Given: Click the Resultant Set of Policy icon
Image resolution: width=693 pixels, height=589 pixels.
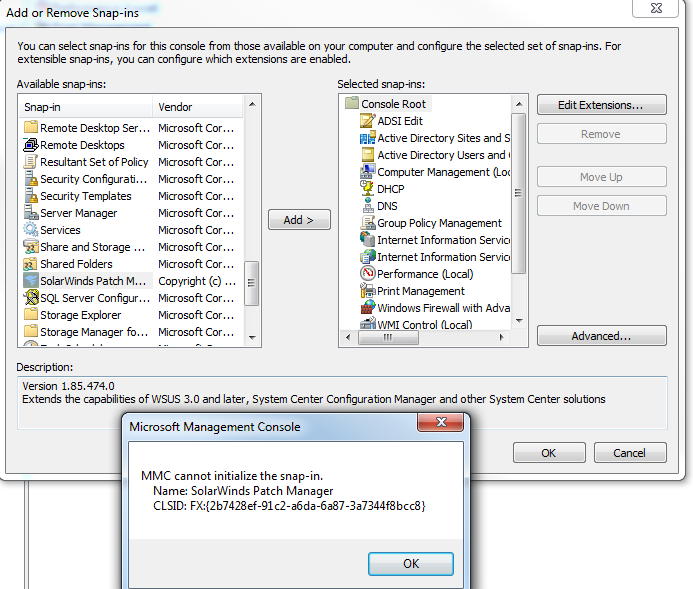Looking at the screenshot, I should coord(31,161).
